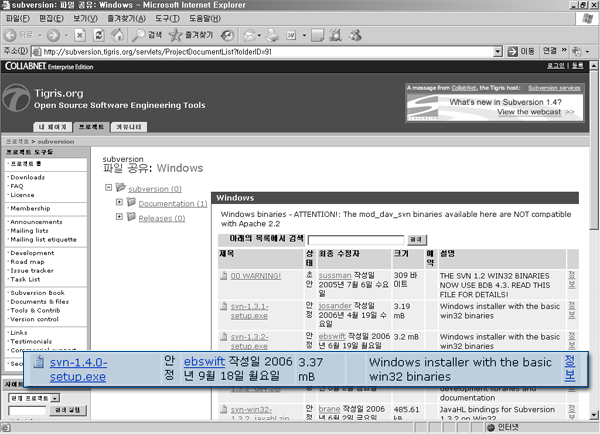Open View the webcast link
This screenshot has height=435, width=600.
click(529, 112)
